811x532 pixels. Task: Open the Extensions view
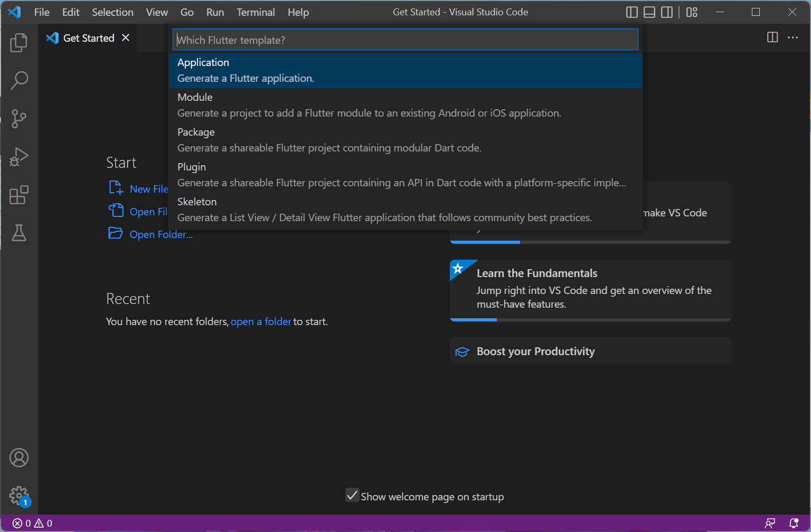pyautogui.click(x=19, y=195)
